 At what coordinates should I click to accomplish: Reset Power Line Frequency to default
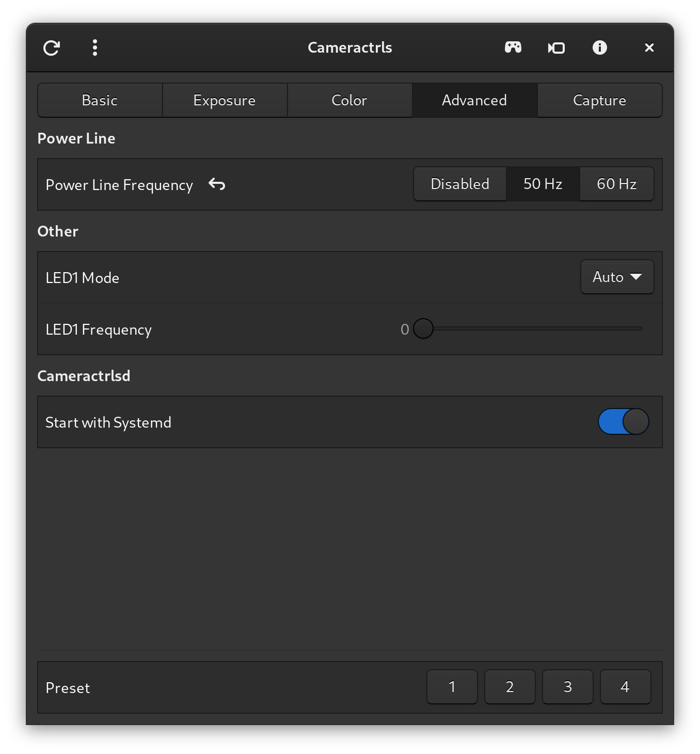[217, 184]
